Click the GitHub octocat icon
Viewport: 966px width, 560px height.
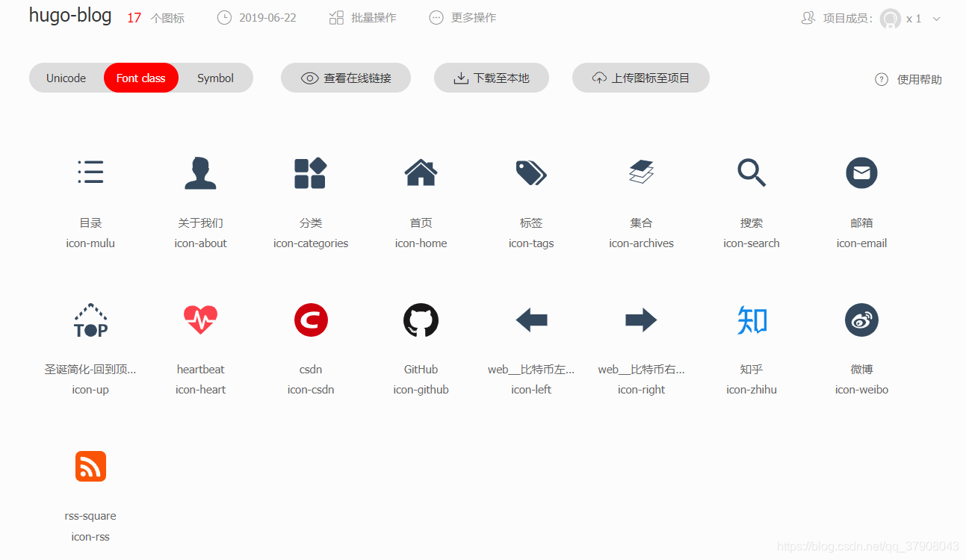tap(421, 320)
